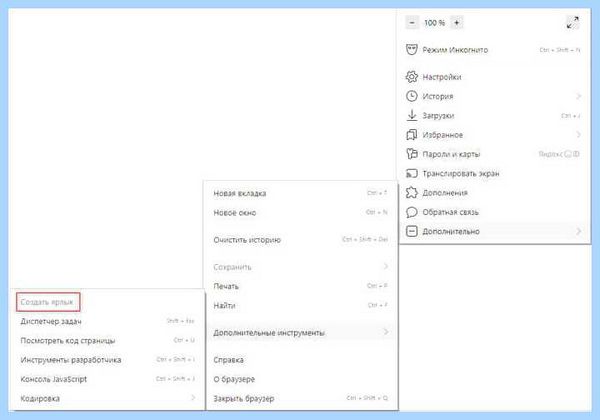Open Пароли и карты menu entry
This screenshot has height=420, width=600.
(495, 154)
